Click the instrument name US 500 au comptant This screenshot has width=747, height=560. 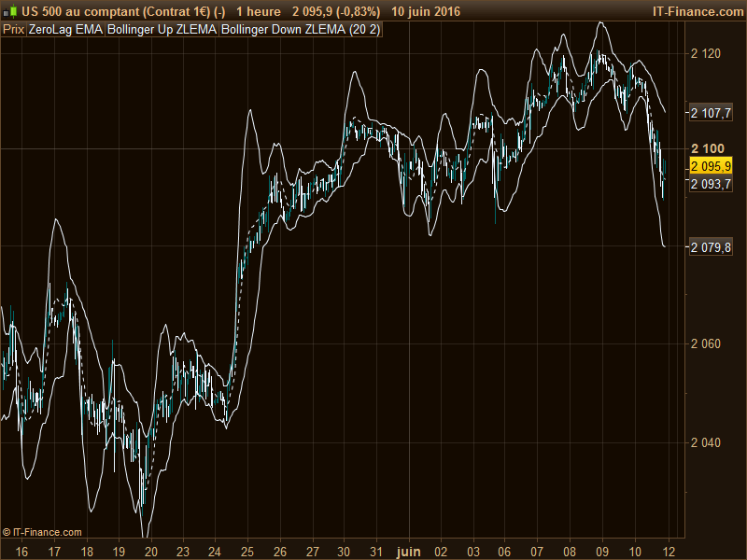pyautogui.click(x=80, y=11)
